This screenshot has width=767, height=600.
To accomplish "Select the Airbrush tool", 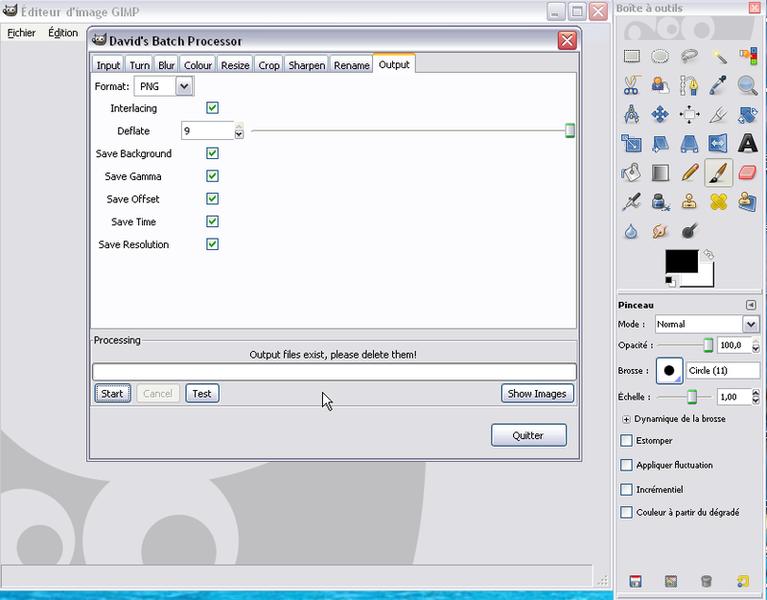I will (x=632, y=201).
